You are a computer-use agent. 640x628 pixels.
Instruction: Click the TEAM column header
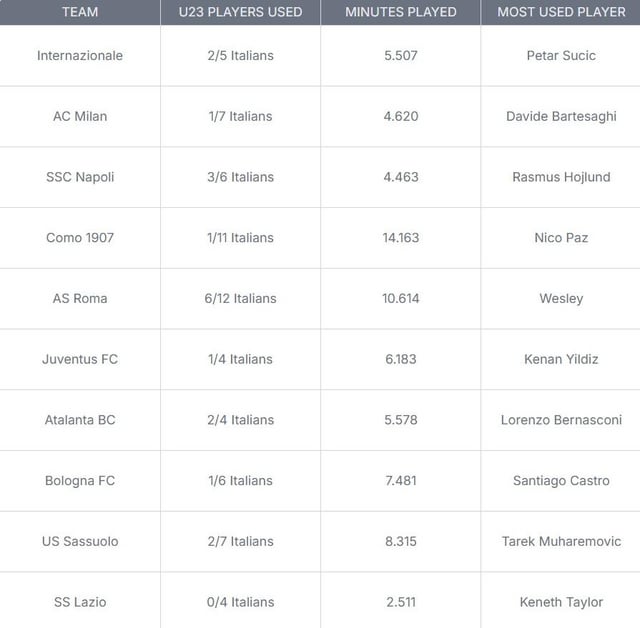[80, 12]
